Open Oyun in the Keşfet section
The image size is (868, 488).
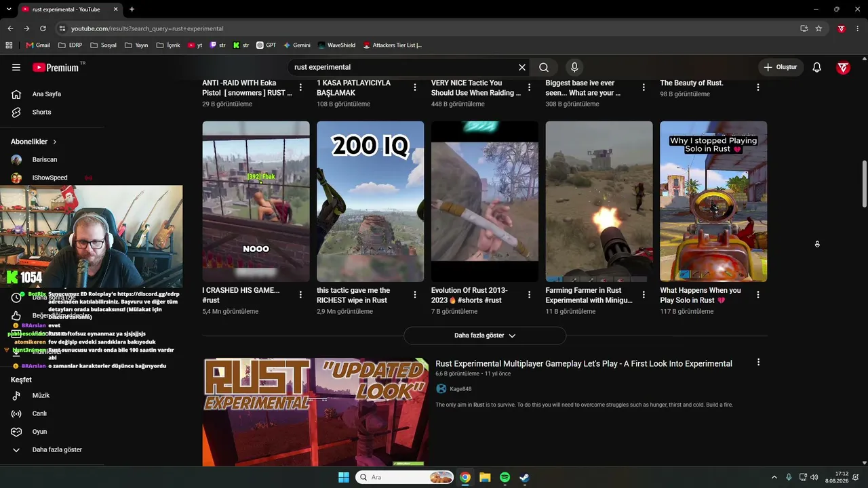[x=39, y=432]
